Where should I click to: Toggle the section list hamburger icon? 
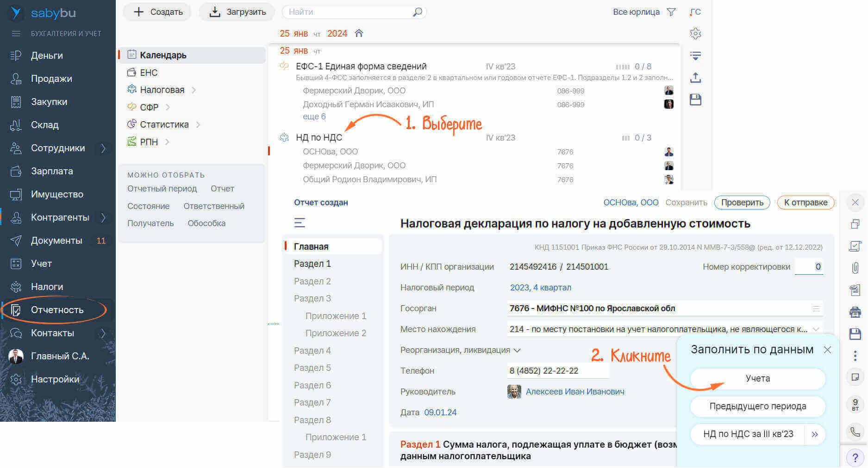point(300,223)
